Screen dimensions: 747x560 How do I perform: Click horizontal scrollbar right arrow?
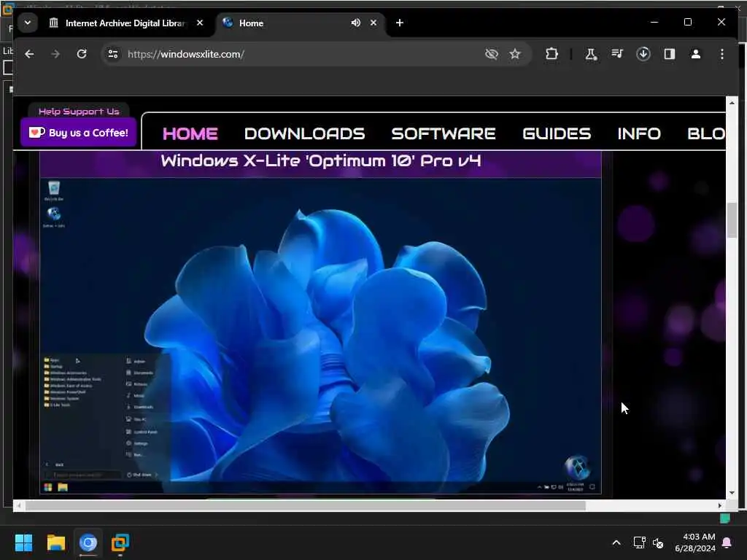(x=720, y=506)
